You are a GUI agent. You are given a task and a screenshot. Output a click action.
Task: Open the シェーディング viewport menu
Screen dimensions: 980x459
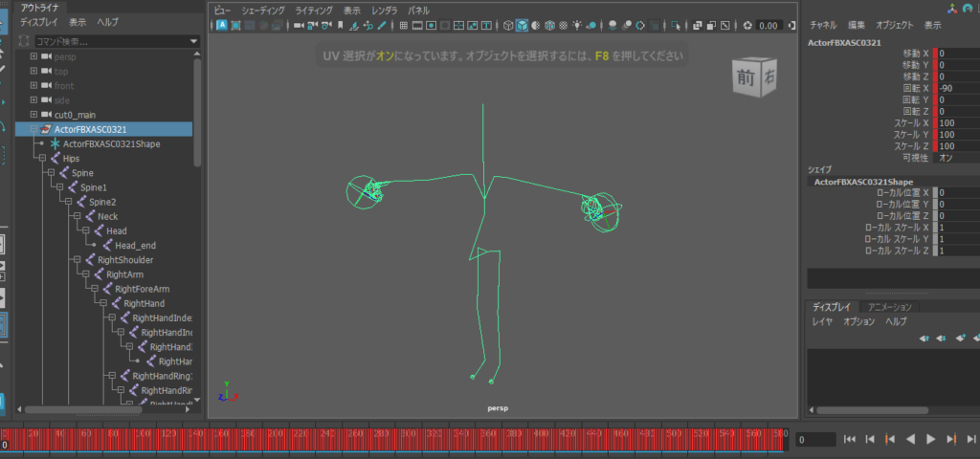(263, 10)
